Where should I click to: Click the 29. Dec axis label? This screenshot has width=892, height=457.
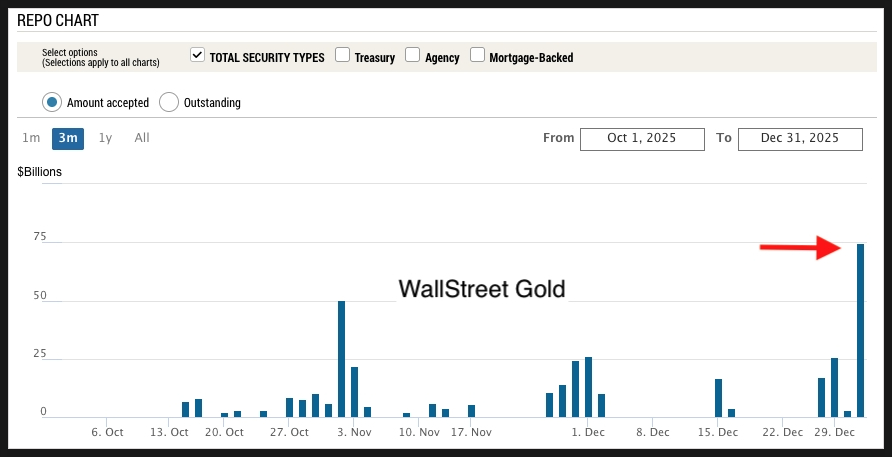click(x=834, y=433)
